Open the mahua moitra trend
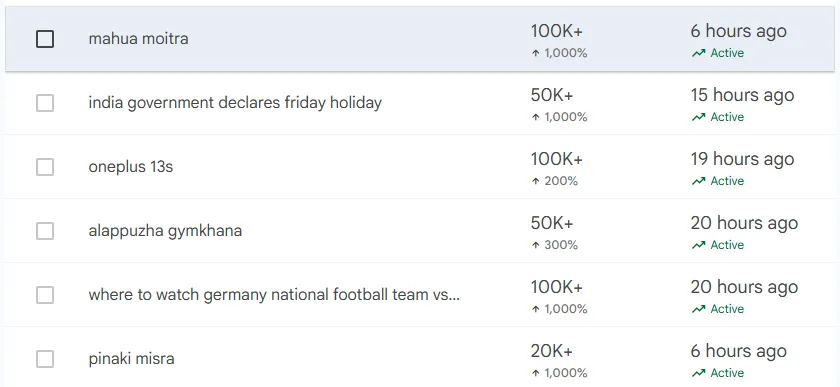This screenshot has width=840, height=387. coord(138,39)
